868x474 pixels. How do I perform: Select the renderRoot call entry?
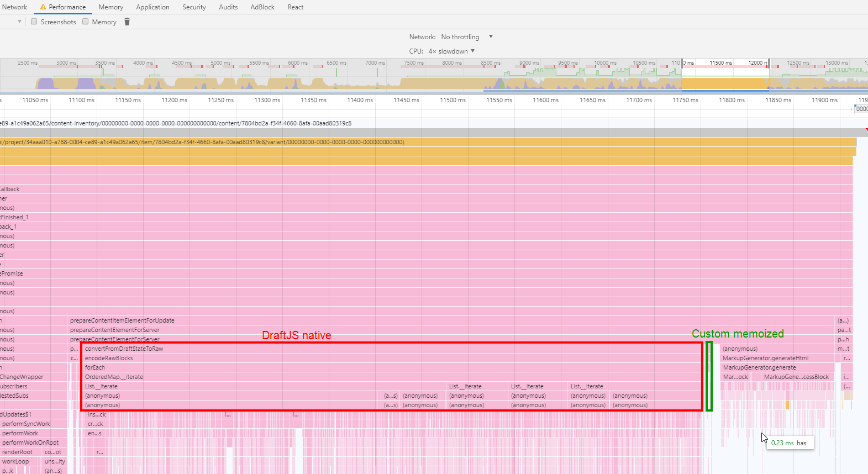click(x=21, y=452)
